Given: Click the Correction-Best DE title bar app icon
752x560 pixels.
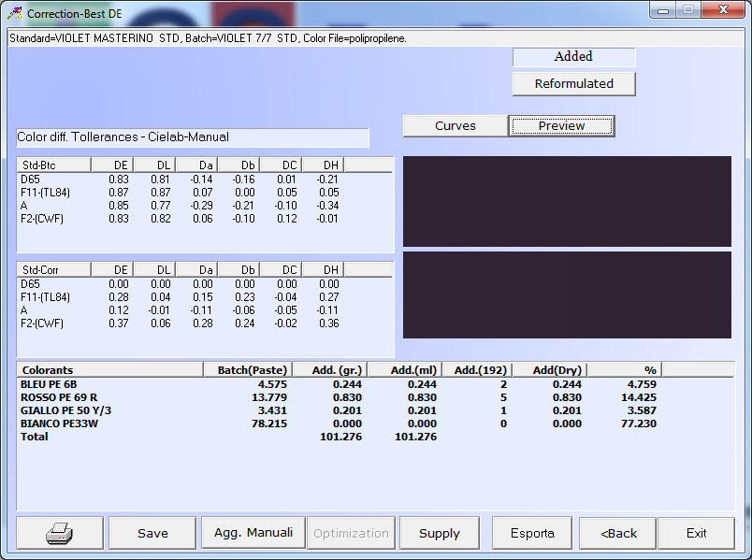Looking at the screenshot, I should 15,13.
